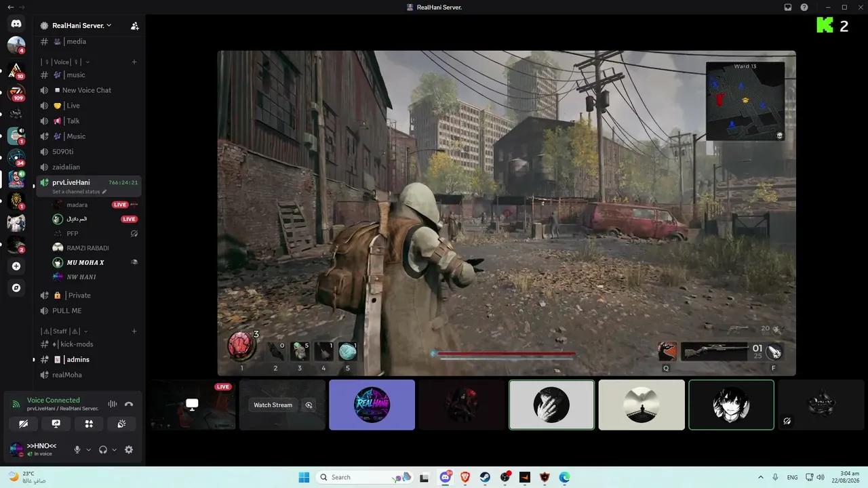Image resolution: width=868 pixels, height=488 pixels.
Task: Join the PULL ME voice channel
Action: point(89,310)
